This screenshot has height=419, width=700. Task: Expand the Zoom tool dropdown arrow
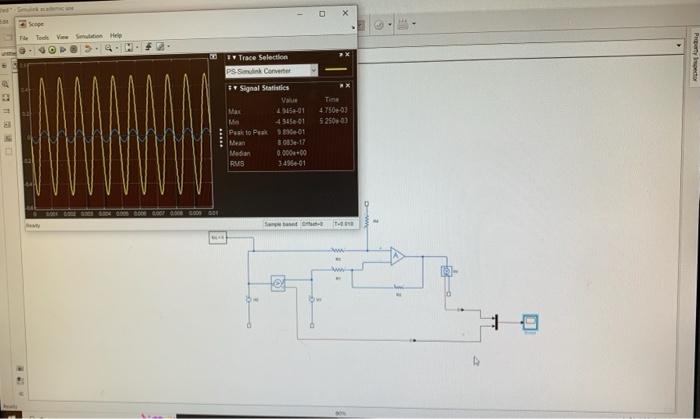pos(117,48)
